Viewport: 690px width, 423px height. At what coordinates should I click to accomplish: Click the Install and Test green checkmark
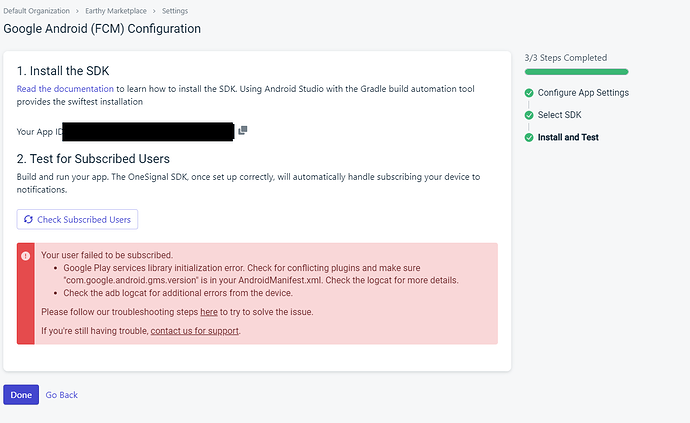pos(529,138)
